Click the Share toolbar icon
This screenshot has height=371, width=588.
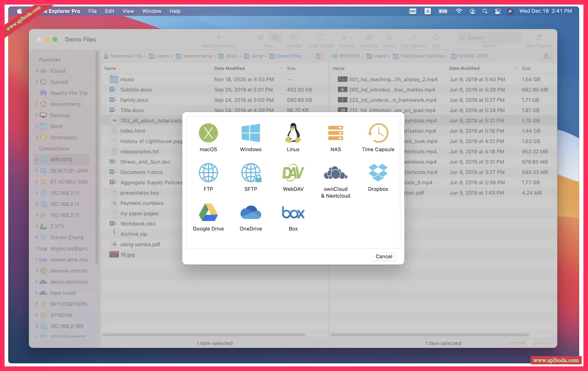(x=389, y=37)
